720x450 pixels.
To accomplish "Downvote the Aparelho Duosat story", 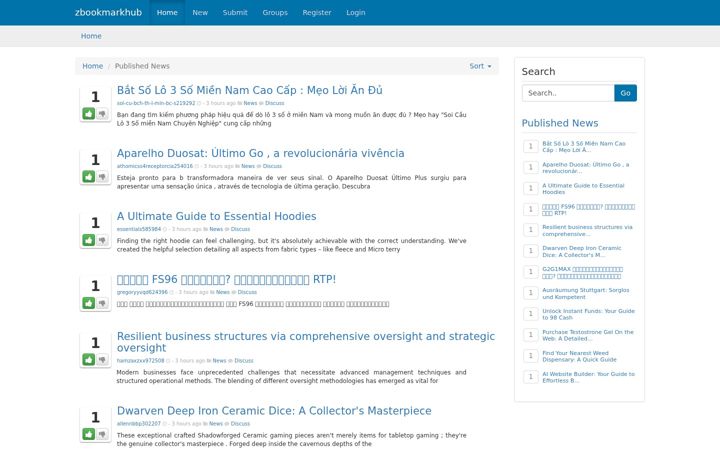I will 102,176.
